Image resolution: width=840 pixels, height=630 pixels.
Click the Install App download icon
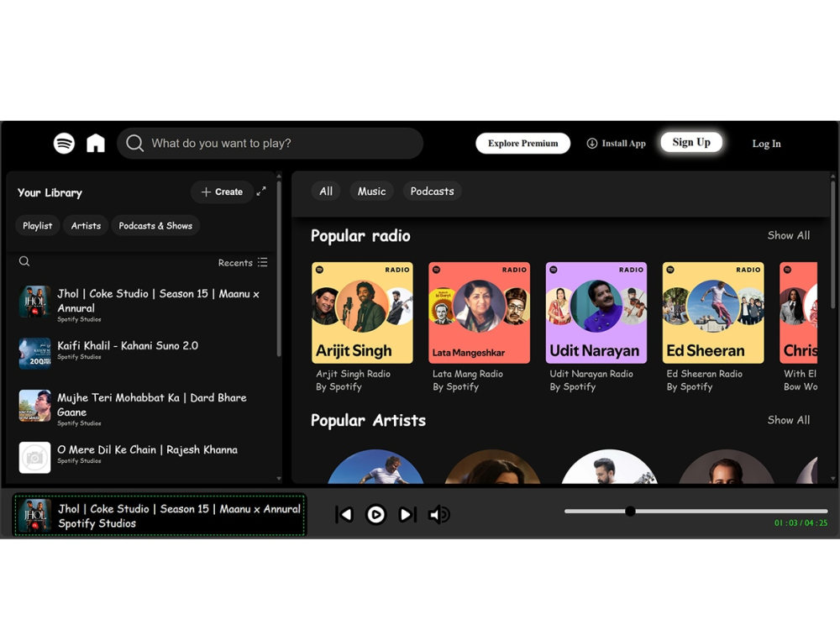[x=592, y=143]
